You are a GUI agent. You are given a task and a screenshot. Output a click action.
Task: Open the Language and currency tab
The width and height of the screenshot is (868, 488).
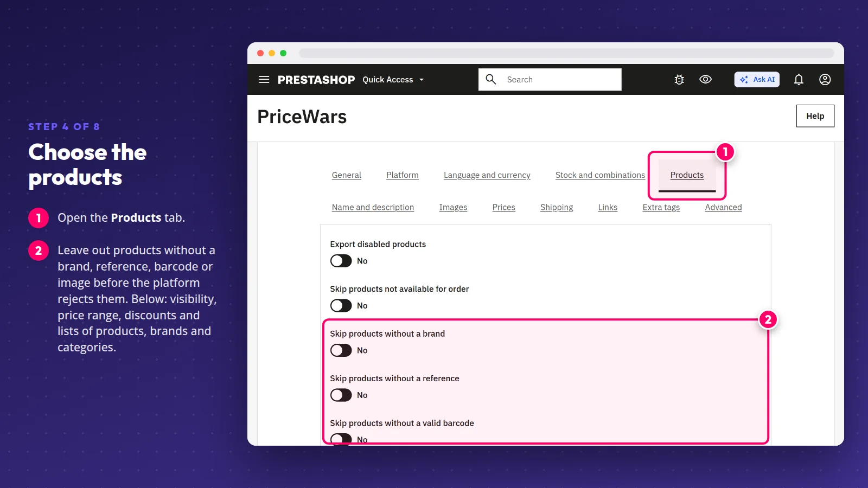(487, 175)
